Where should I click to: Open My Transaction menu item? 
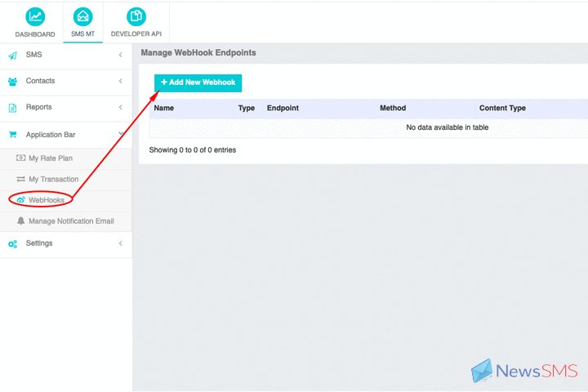pos(53,180)
